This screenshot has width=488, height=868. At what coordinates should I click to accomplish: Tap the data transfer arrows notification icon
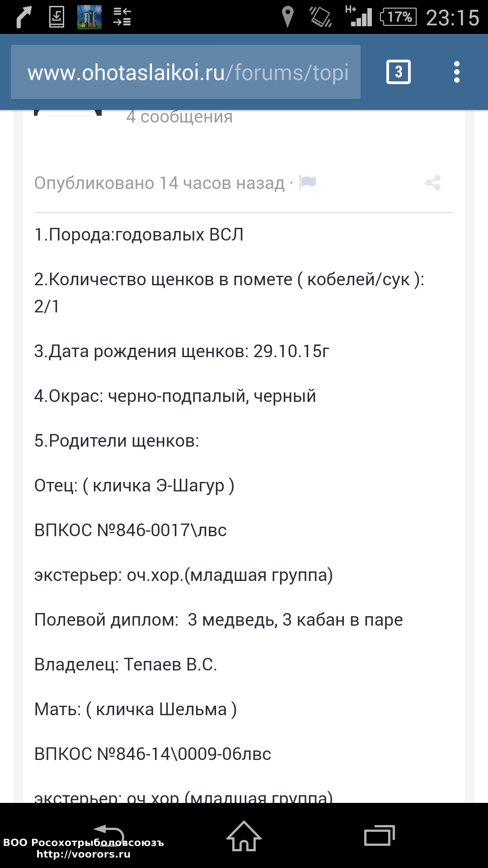[x=122, y=17]
